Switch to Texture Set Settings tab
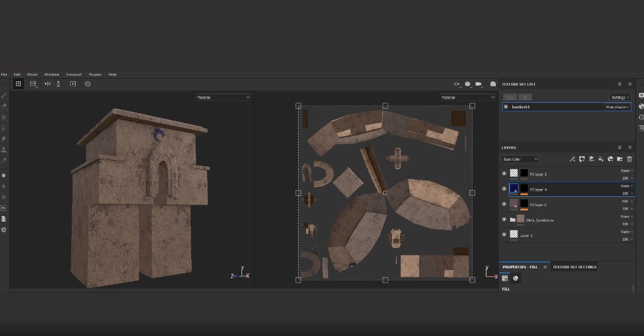644x336 pixels. click(574, 267)
